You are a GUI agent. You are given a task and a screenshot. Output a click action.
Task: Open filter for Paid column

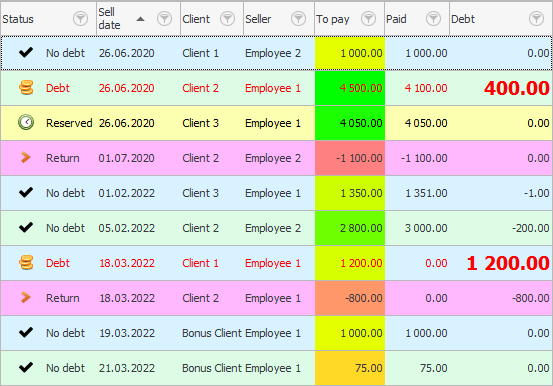pos(433,18)
